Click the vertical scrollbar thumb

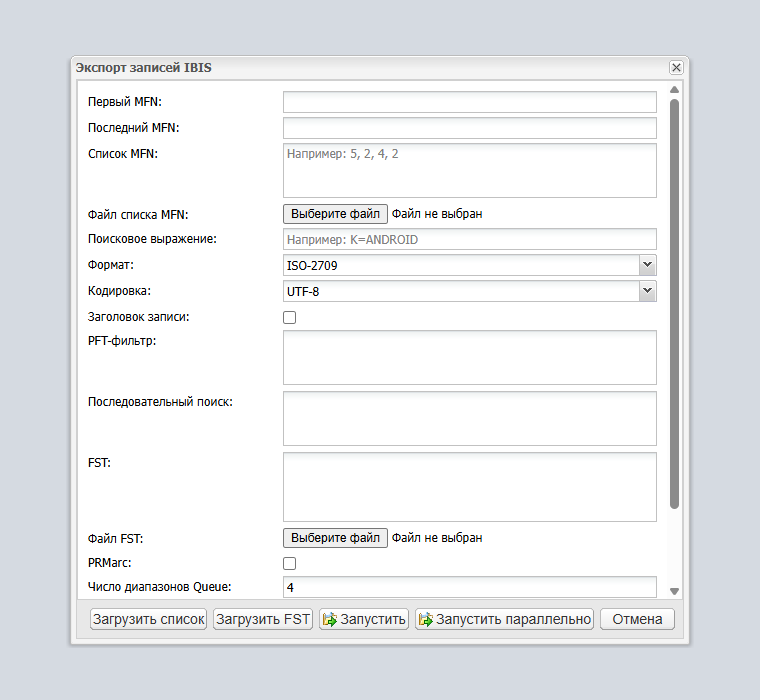click(x=674, y=304)
